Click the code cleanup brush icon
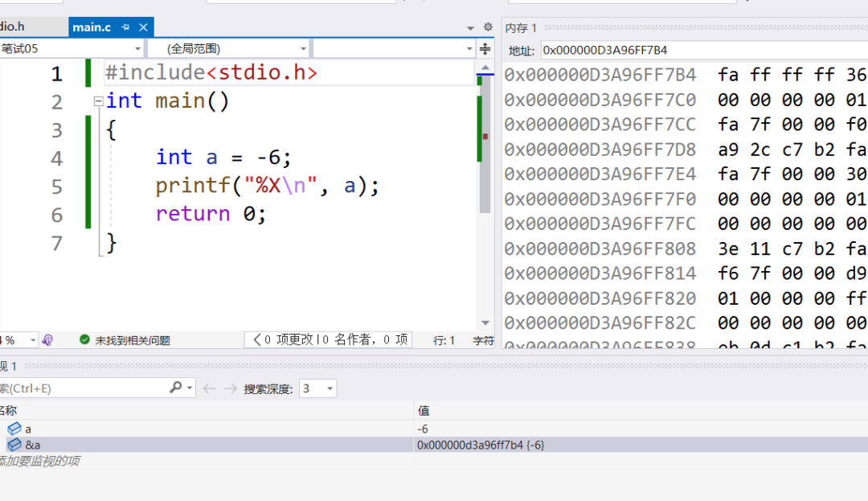This screenshot has width=868, height=501. [47, 340]
